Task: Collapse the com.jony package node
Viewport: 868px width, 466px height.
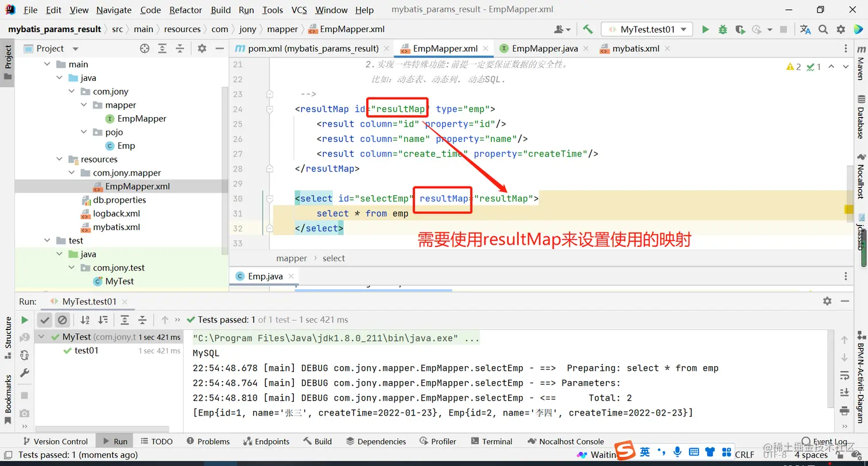Action: tap(72, 91)
